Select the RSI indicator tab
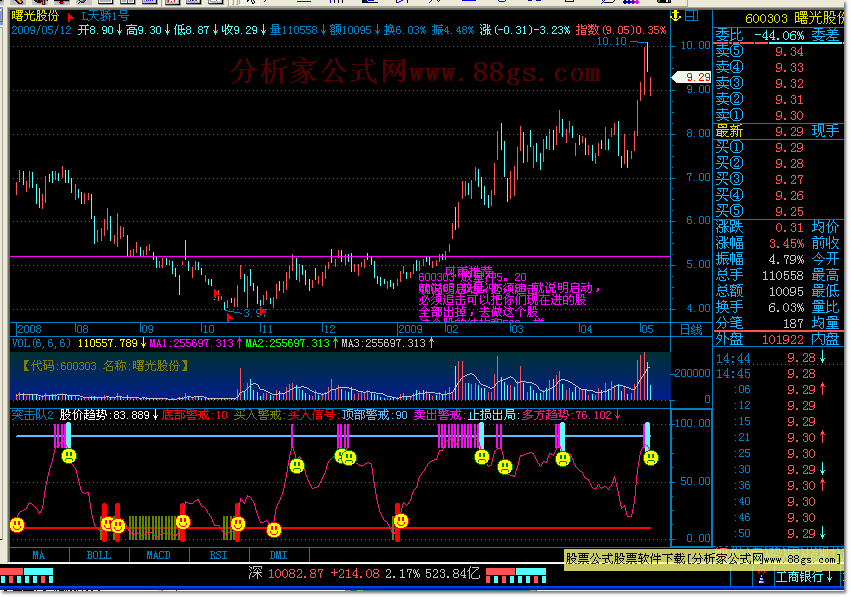Screen dimensions: 851x597 coord(219,555)
